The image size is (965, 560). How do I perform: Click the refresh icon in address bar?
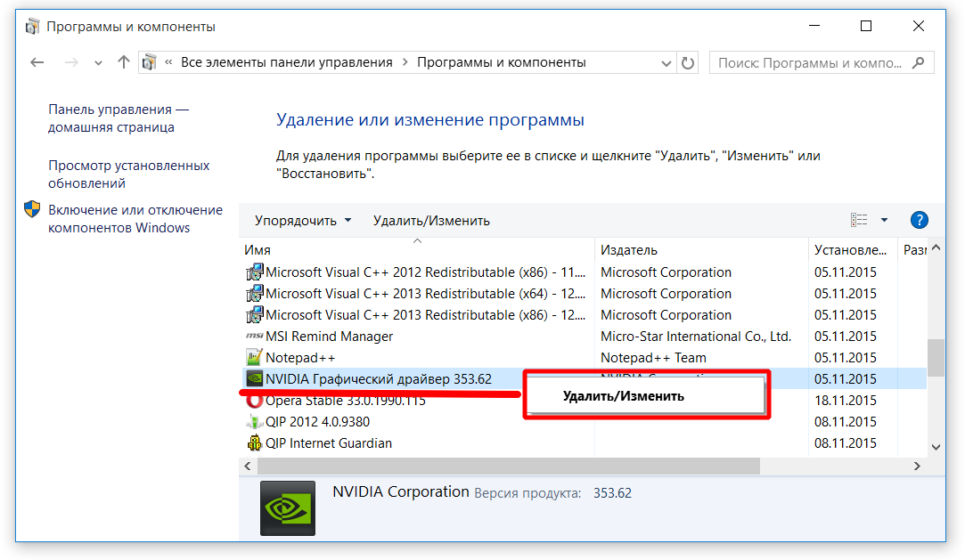tap(688, 63)
